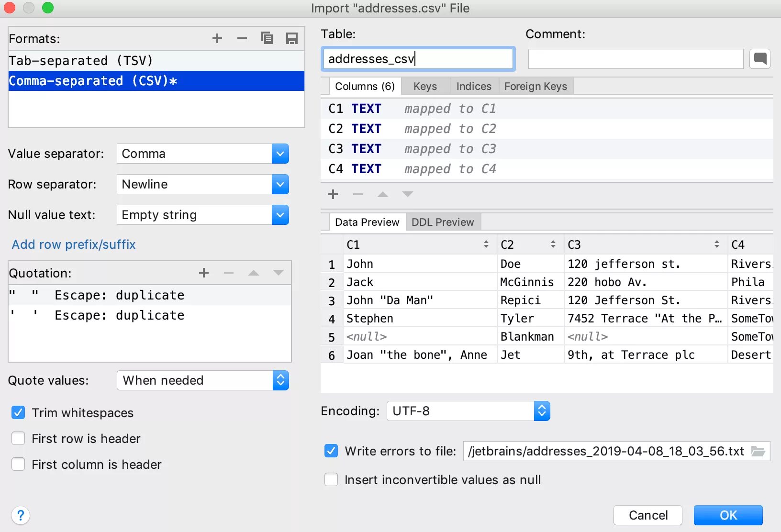Viewport: 781px width, 532px height.
Task: Browse for error file with folder icon
Action: click(x=758, y=451)
